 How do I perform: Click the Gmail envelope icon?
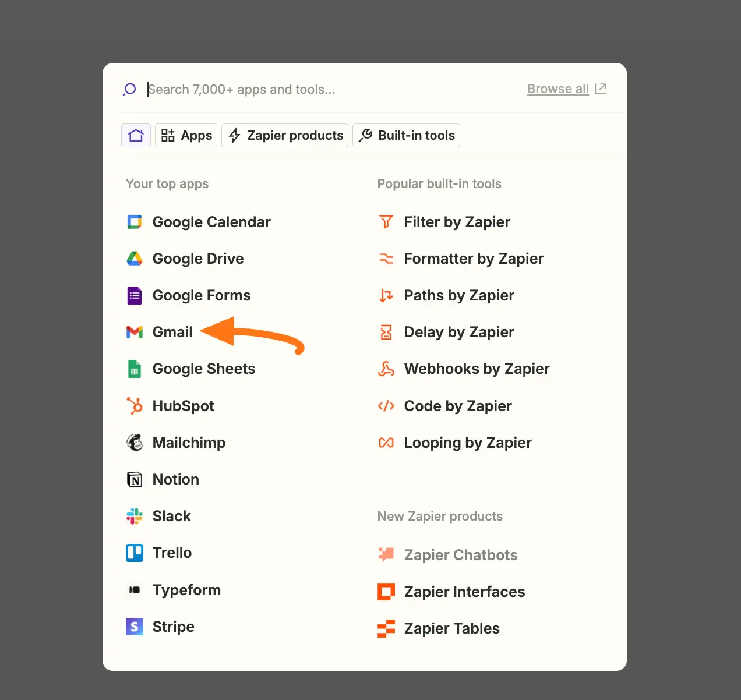pyautogui.click(x=135, y=332)
